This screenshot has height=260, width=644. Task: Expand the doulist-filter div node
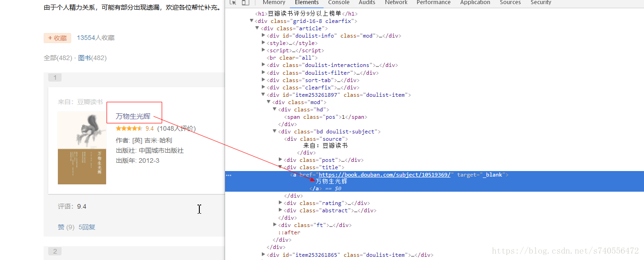[263, 72]
